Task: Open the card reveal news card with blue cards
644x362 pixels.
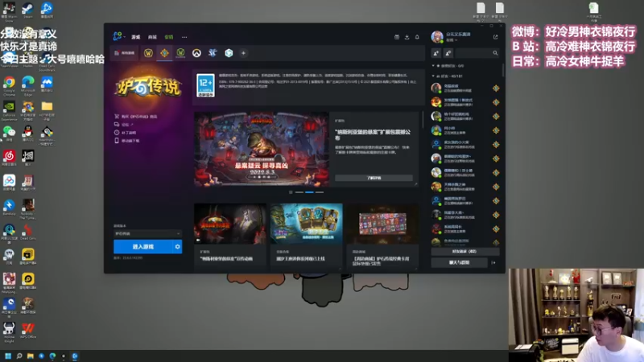Action: [307, 236]
